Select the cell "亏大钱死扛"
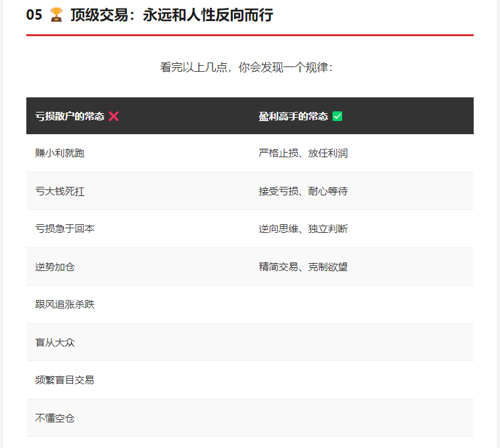The image size is (500, 448). click(138, 191)
